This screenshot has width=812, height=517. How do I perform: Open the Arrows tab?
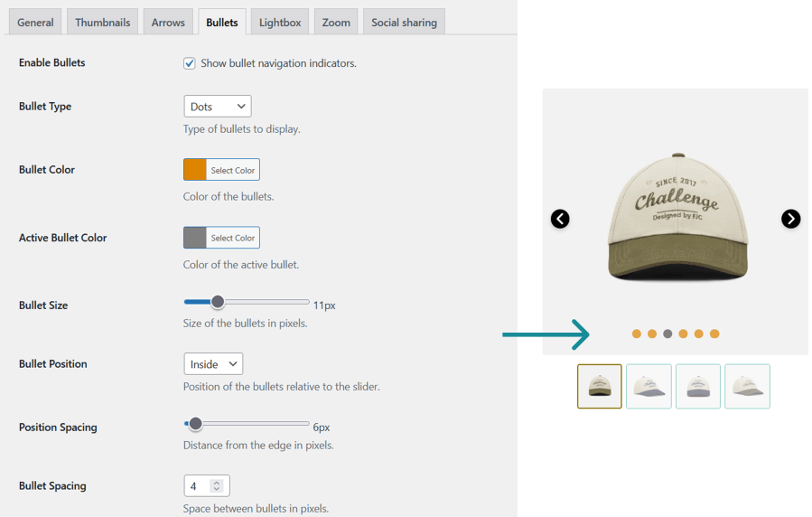coord(168,23)
